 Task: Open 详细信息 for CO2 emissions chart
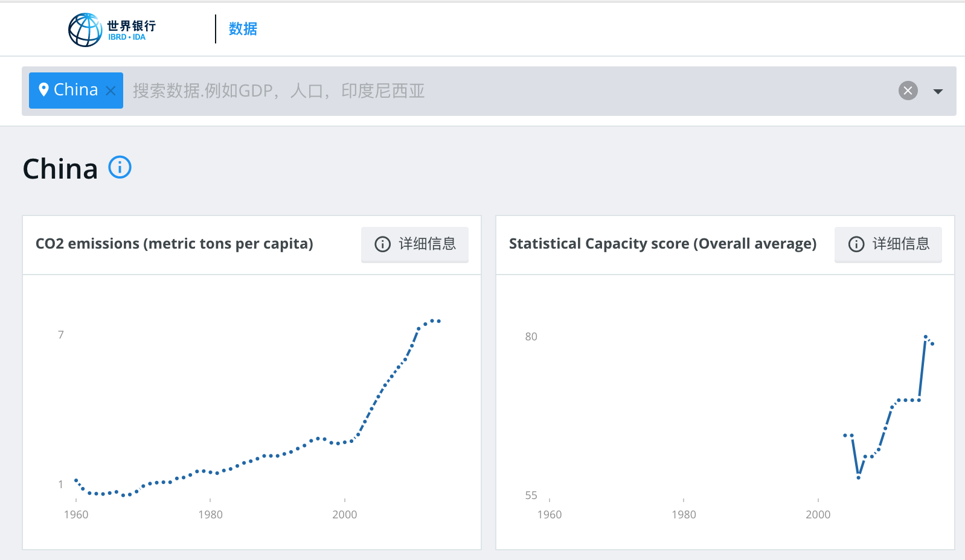pos(415,244)
